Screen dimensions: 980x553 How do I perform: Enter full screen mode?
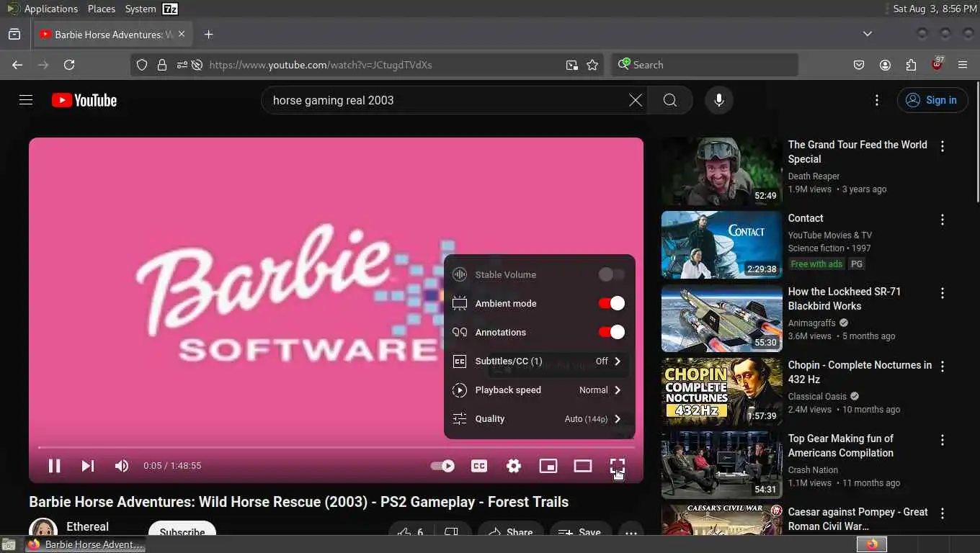tap(618, 466)
